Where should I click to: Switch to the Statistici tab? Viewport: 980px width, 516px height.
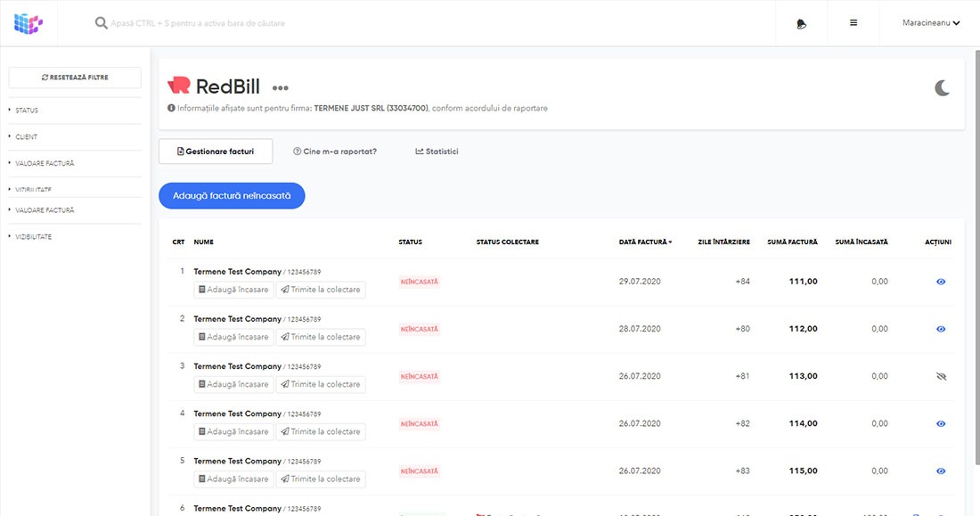point(437,152)
